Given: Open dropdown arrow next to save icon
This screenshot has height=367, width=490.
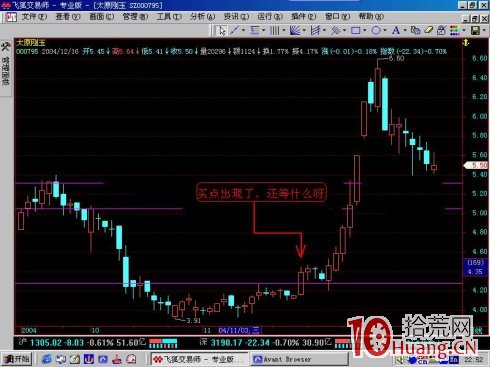Looking at the screenshot, I should pos(484,30).
